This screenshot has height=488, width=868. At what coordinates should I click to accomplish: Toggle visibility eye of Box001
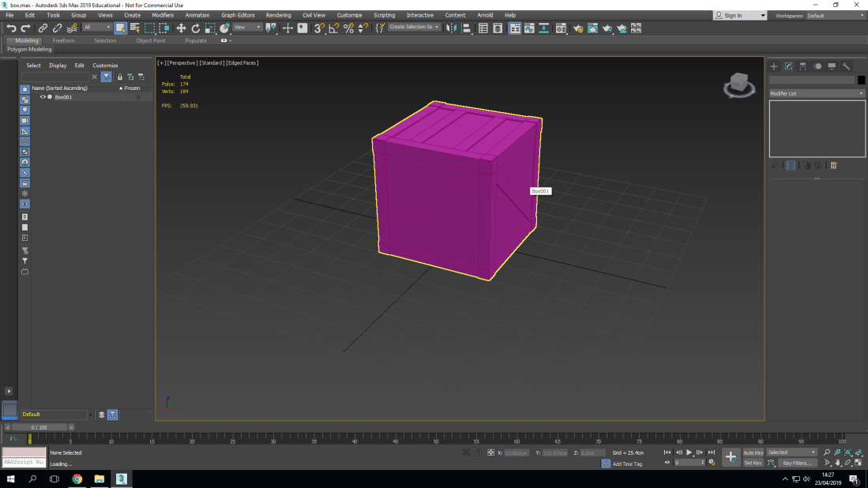[x=43, y=97]
